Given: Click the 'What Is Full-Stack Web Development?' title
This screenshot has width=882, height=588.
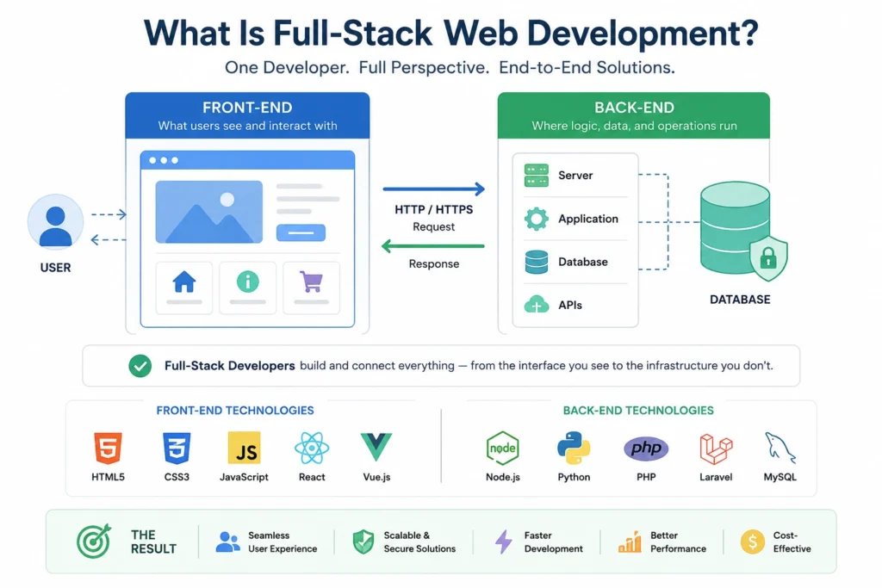Looking at the screenshot, I should [451, 33].
